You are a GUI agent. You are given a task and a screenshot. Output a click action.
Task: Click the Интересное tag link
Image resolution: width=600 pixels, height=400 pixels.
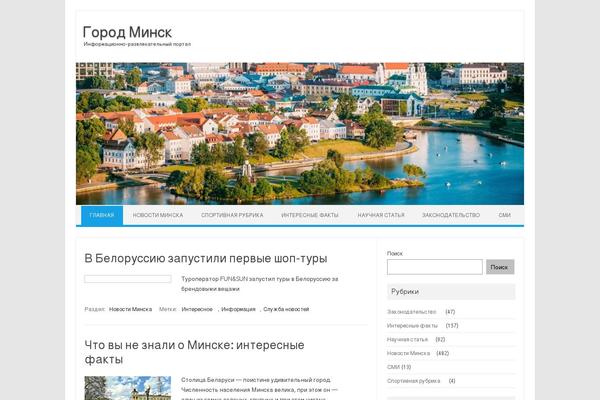(x=197, y=309)
